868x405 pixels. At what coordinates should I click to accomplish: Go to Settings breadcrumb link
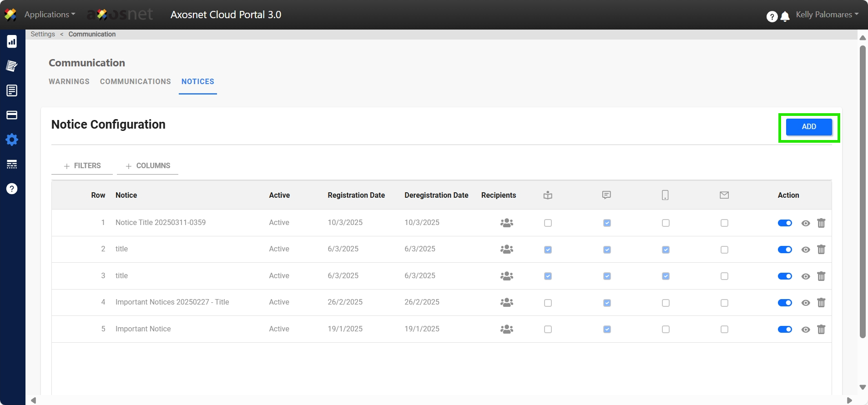(43, 34)
